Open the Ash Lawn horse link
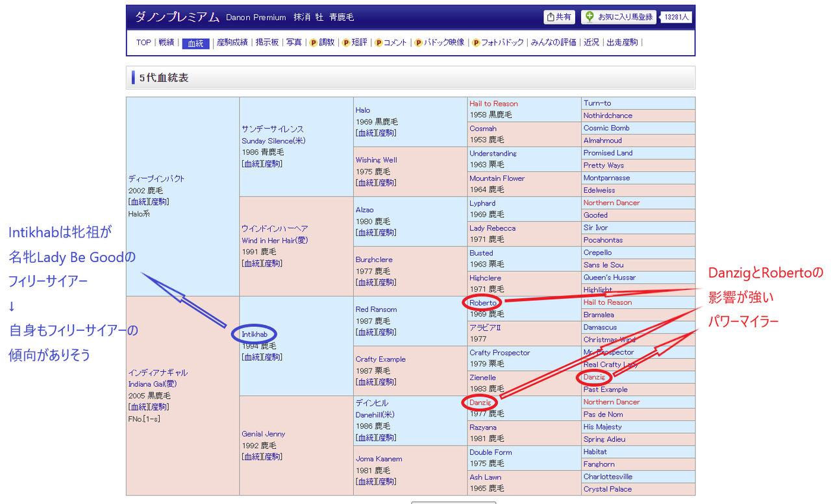 (486, 477)
